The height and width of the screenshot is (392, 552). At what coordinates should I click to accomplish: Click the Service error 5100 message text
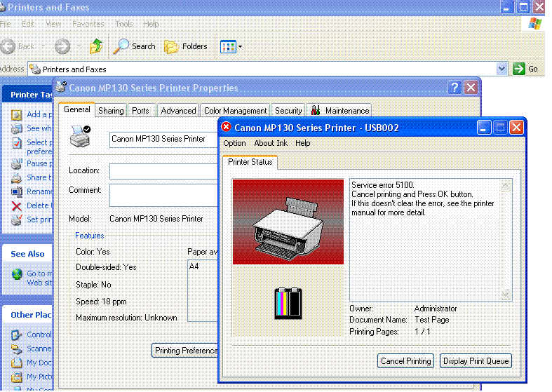pyautogui.click(x=383, y=185)
